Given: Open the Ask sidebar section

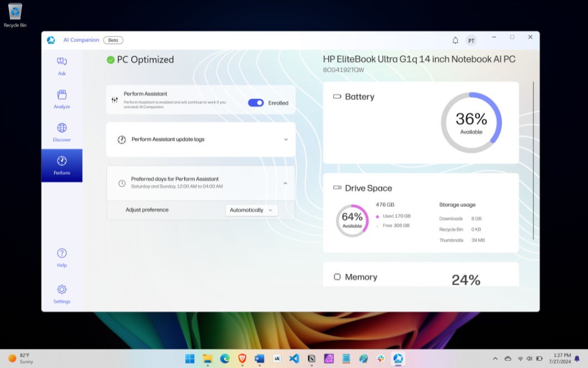Looking at the screenshot, I should (x=62, y=66).
